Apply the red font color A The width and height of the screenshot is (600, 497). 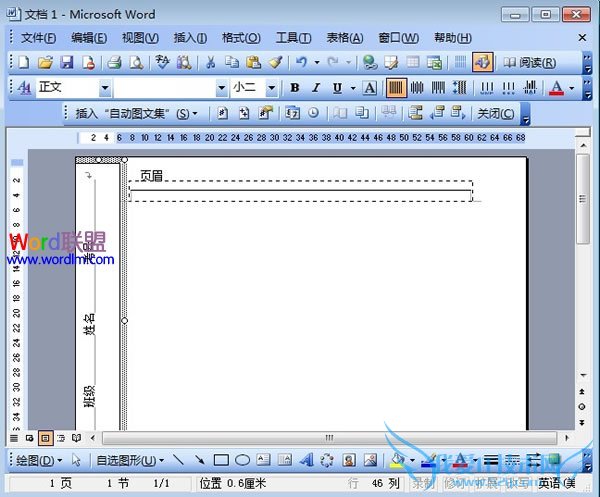[x=557, y=88]
